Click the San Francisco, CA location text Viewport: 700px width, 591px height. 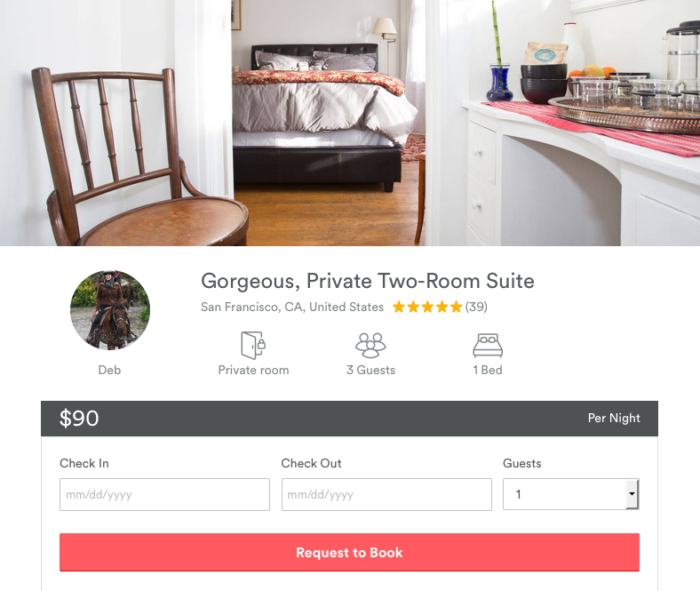292,307
